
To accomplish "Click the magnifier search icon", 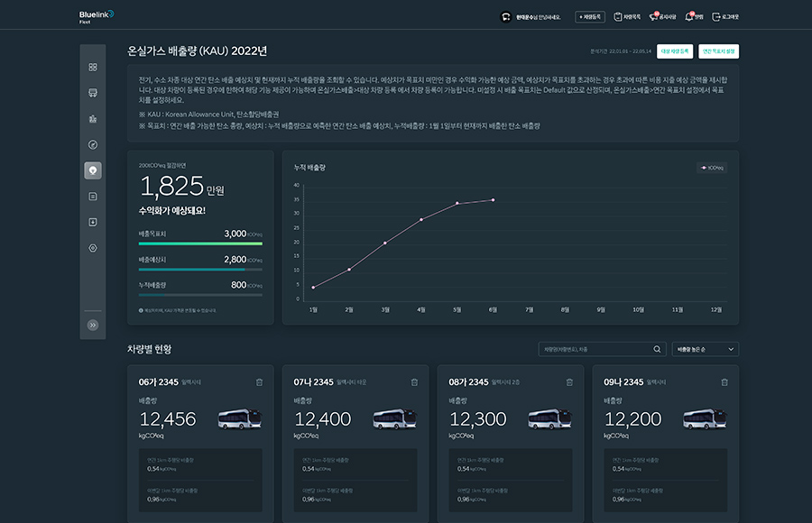I will [657, 349].
